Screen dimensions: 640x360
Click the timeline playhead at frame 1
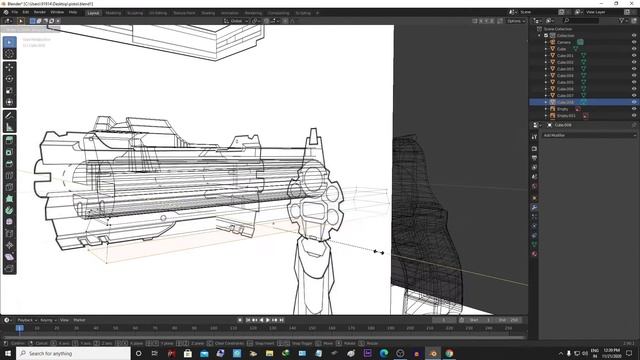pyautogui.click(x=20, y=328)
